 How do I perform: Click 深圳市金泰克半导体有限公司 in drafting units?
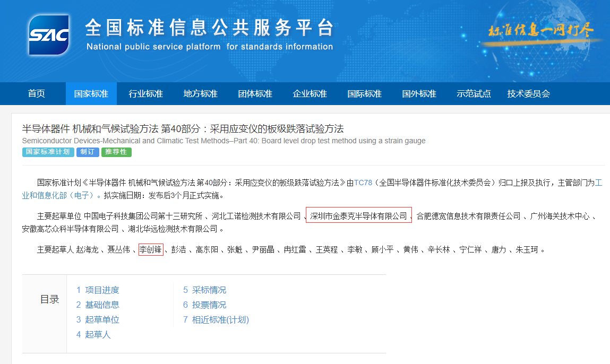(358, 216)
